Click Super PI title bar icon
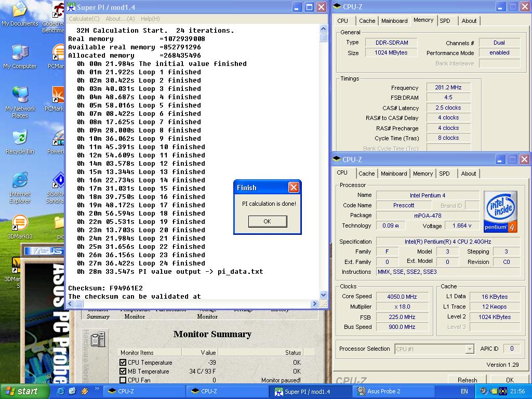 coord(71,7)
